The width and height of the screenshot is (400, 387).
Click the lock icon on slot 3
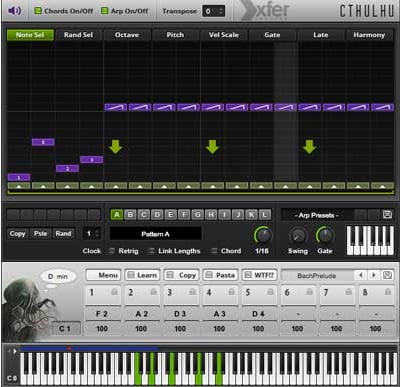click(192, 292)
